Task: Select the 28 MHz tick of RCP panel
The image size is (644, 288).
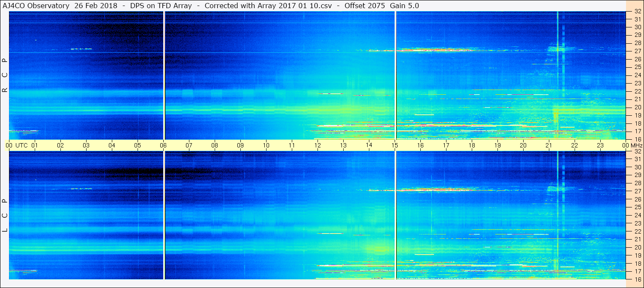Action: 637,43
